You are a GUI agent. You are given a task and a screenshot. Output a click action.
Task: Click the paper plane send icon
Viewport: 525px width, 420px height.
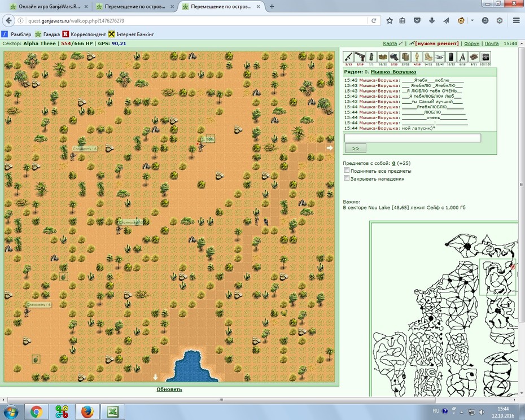coord(447,21)
